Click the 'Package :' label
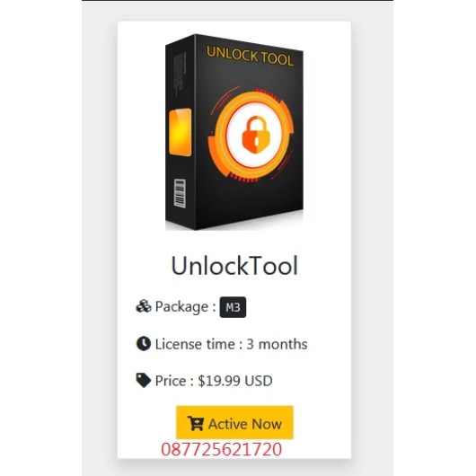The height and width of the screenshot is (476, 476). tap(186, 306)
